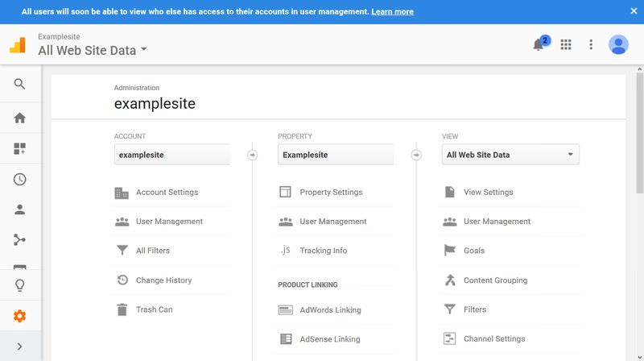Click the page vertical scrollbar
The height and width of the screenshot is (361, 644).
coord(639,133)
